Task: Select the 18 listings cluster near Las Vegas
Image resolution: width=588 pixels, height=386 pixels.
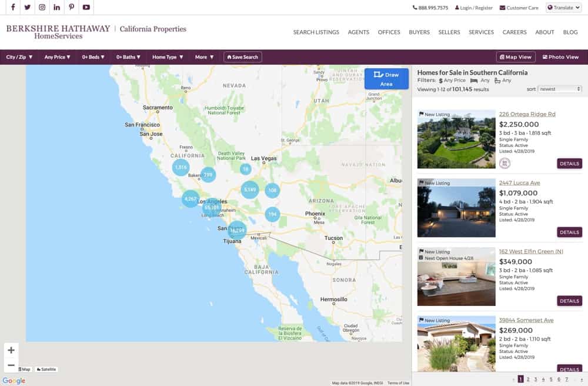Action: pyautogui.click(x=245, y=169)
